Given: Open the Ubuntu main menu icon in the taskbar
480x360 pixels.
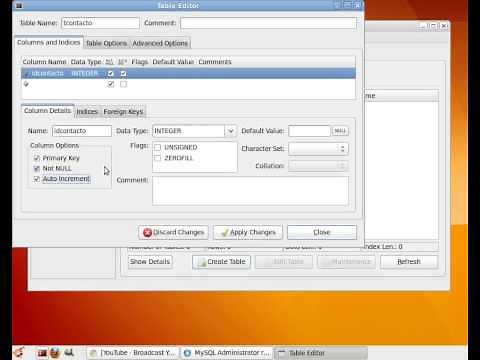Looking at the screenshot, I should [x=19, y=352].
